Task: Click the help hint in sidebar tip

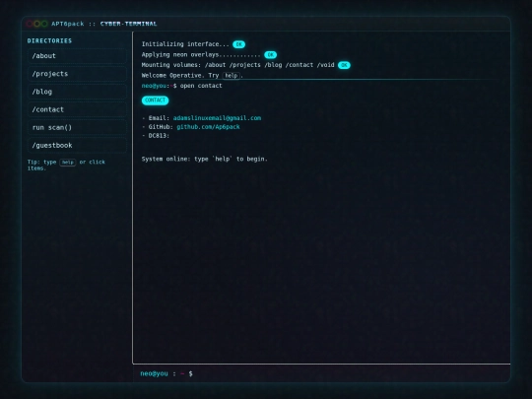Action: (x=68, y=163)
